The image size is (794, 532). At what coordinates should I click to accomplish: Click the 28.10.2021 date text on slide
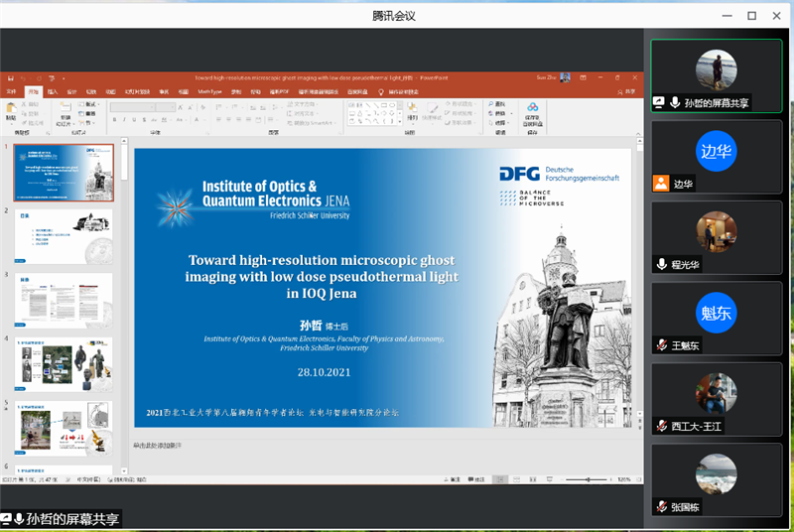coord(325,372)
